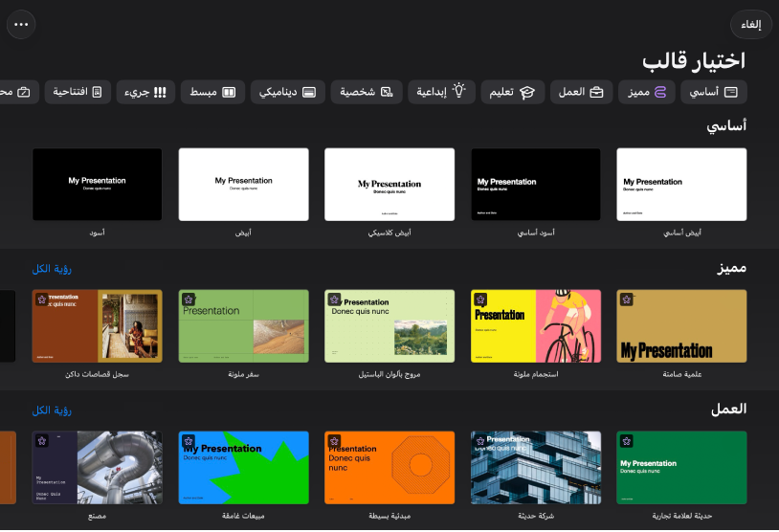Choose the سفر ملونة green template

[x=243, y=326]
